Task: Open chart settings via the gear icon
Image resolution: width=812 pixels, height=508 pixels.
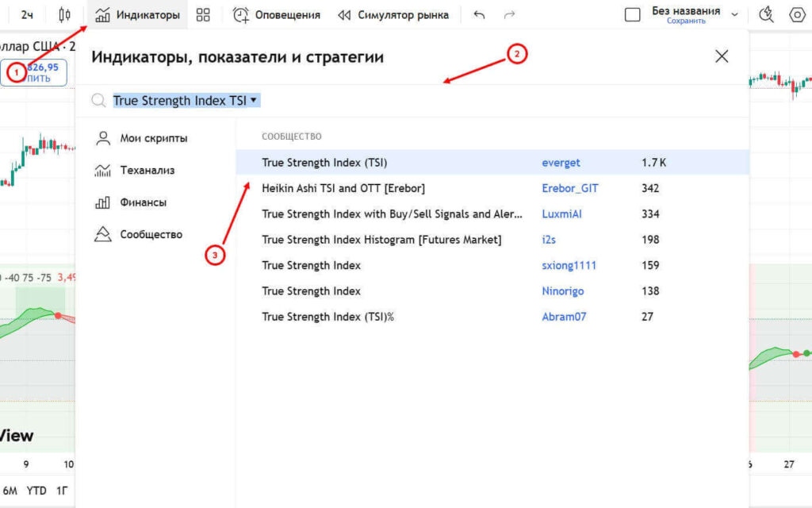Action: pos(798,14)
